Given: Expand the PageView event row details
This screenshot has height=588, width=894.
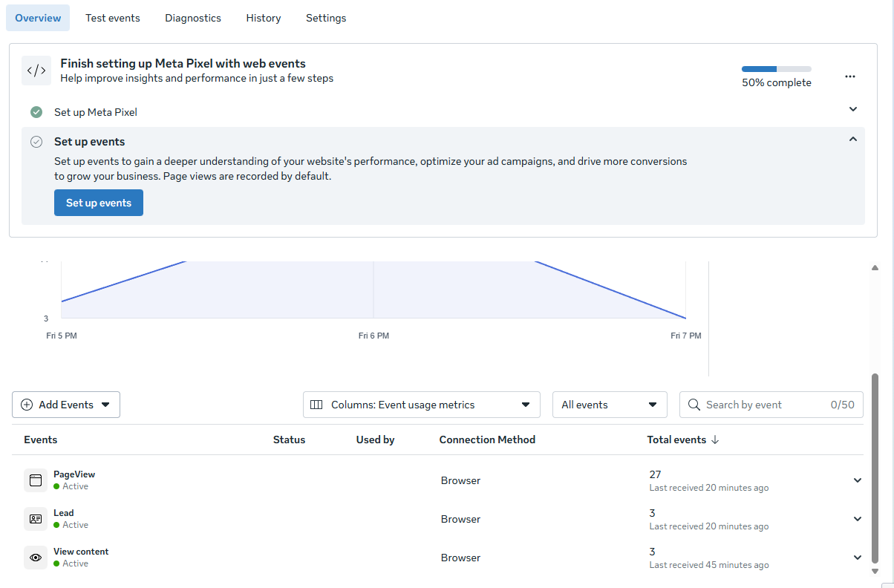Looking at the screenshot, I should point(858,480).
